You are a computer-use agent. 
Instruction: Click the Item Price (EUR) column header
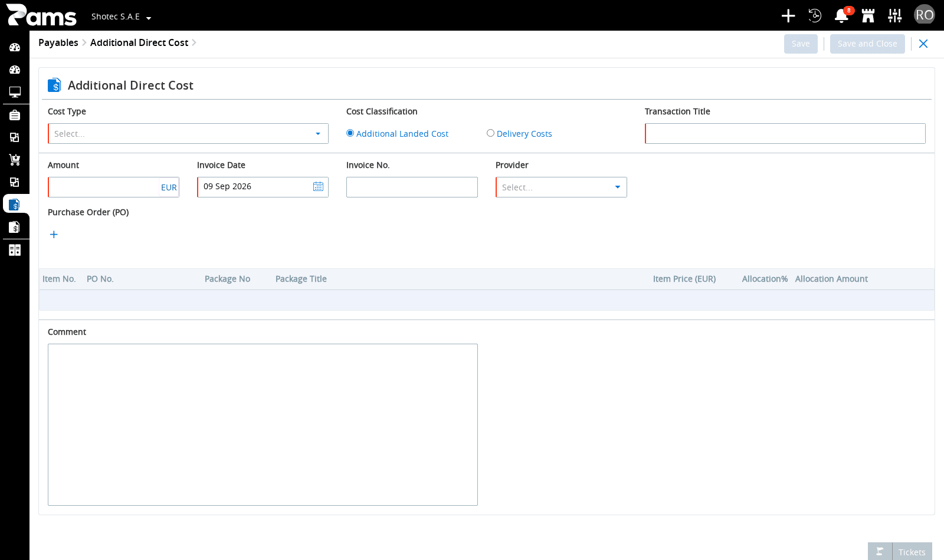pyautogui.click(x=684, y=279)
